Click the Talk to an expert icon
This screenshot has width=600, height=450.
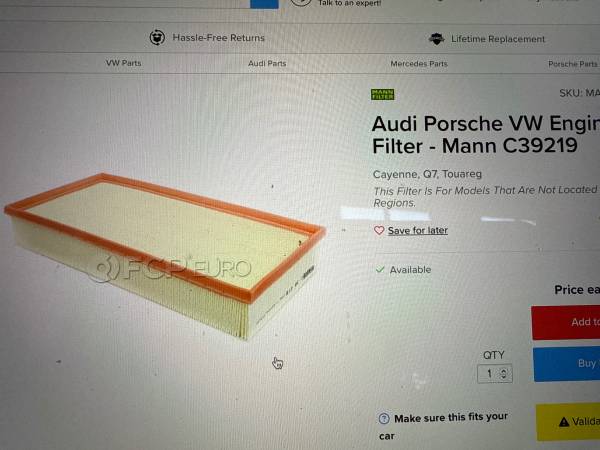click(x=301, y=3)
